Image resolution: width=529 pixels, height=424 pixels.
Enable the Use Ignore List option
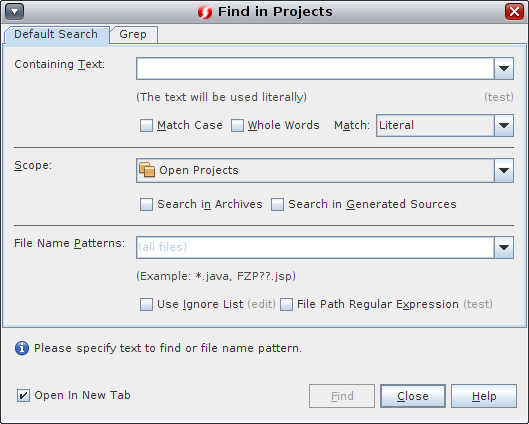coord(146,304)
